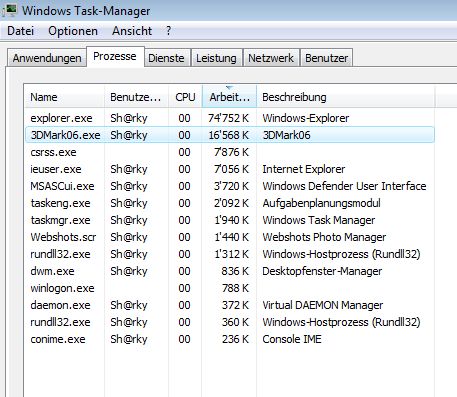The width and height of the screenshot is (457, 397).
Task: Open the Ansicht menu
Action: [132, 31]
